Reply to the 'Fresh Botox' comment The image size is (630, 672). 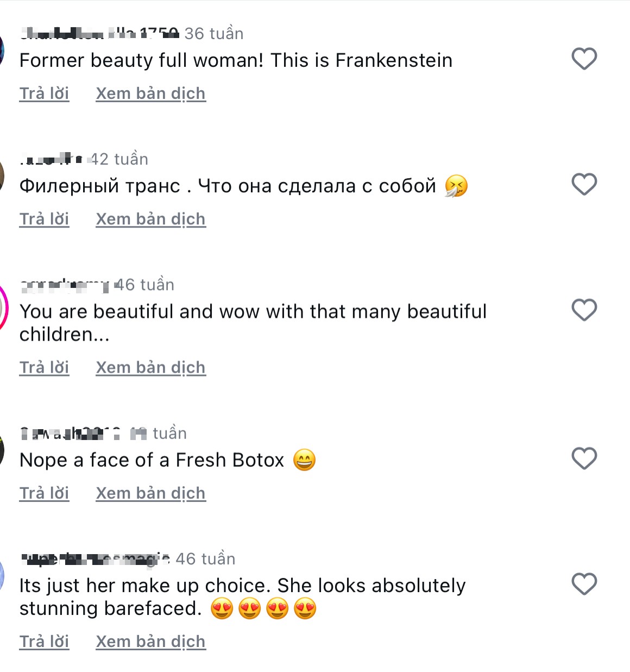point(44,493)
